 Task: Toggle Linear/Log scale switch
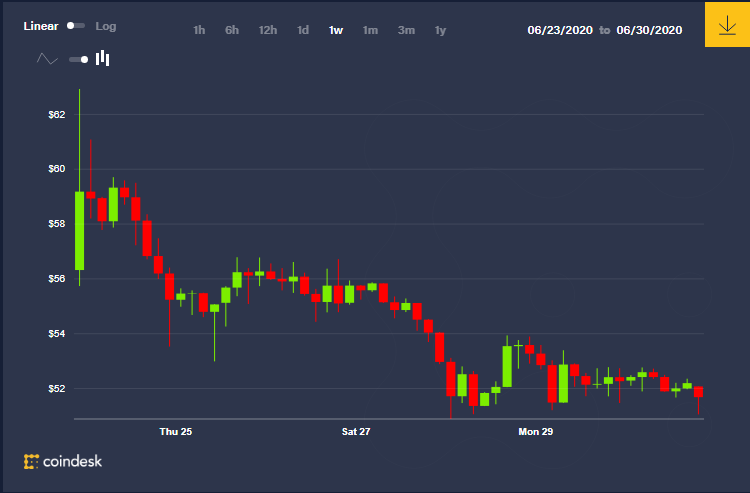[76, 26]
